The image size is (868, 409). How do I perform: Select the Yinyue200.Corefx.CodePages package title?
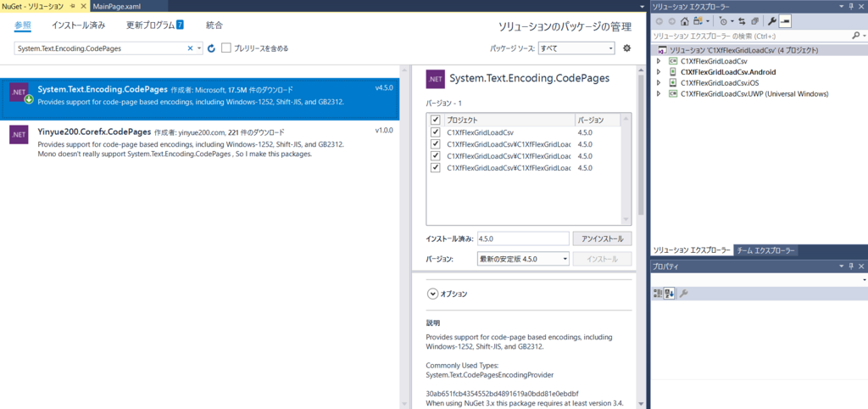click(94, 132)
